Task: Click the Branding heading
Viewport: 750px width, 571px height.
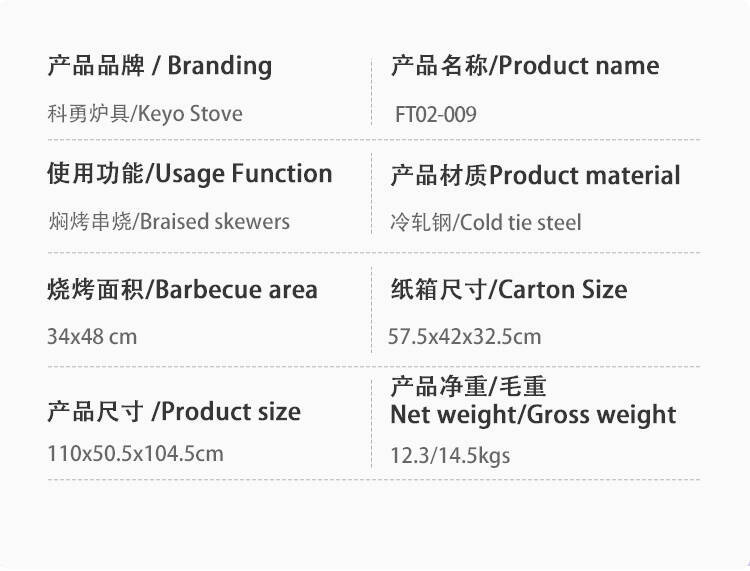Action: tap(219, 66)
